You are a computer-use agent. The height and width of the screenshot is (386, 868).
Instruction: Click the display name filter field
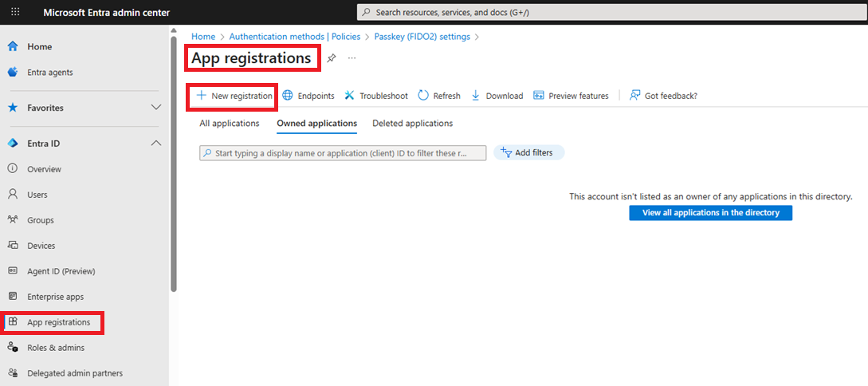[343, 153]
